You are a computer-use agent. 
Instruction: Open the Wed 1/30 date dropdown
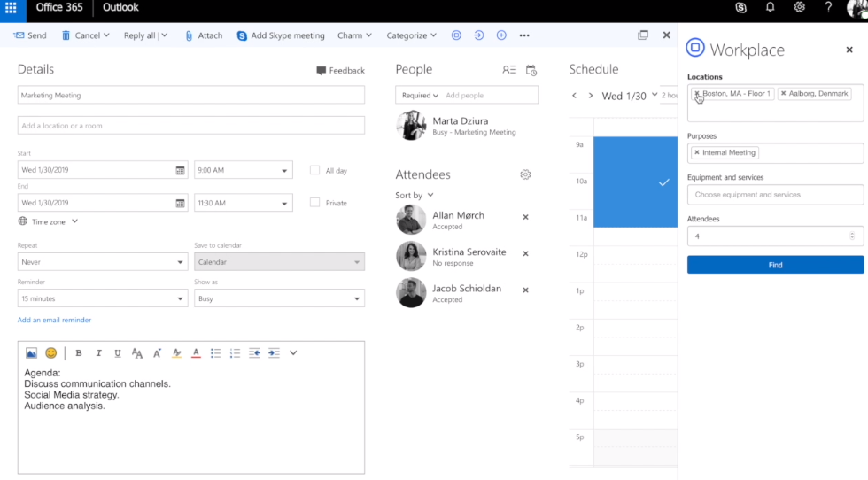[x=630, y=96]
